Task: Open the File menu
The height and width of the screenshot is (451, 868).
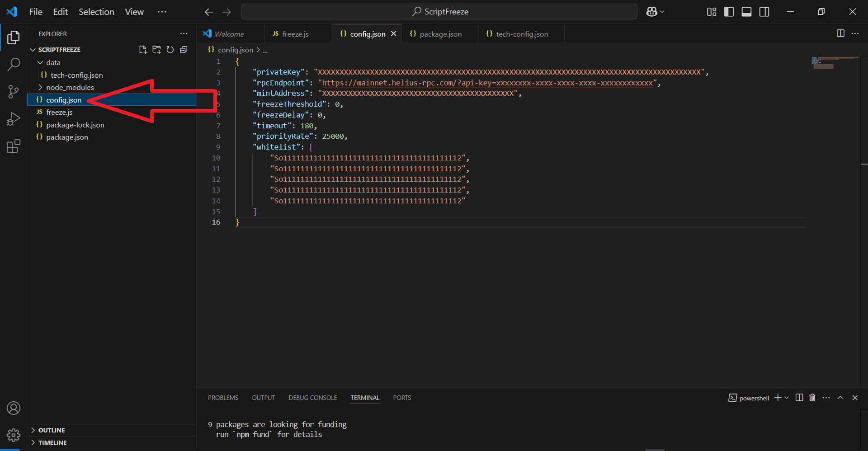Action: pos(36,12)
